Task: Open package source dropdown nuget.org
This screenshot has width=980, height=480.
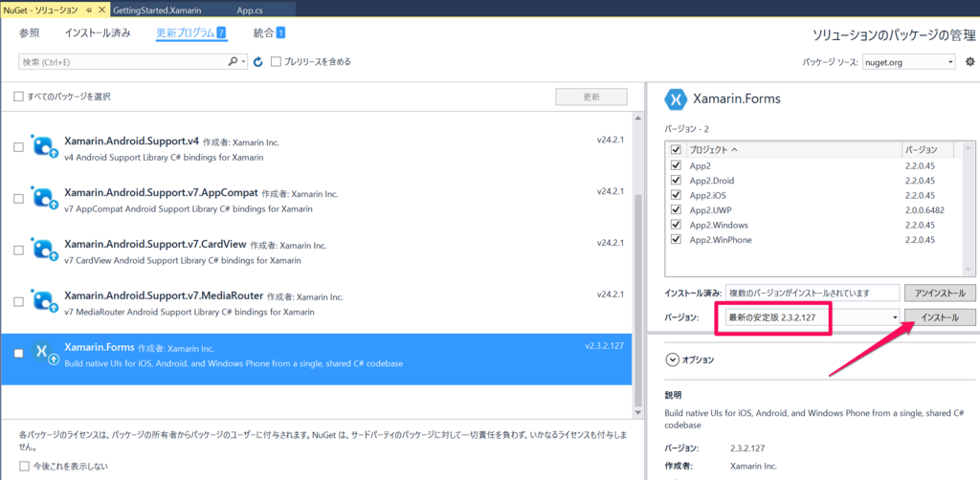Action: pyautogui.click(x=909, y=62)
